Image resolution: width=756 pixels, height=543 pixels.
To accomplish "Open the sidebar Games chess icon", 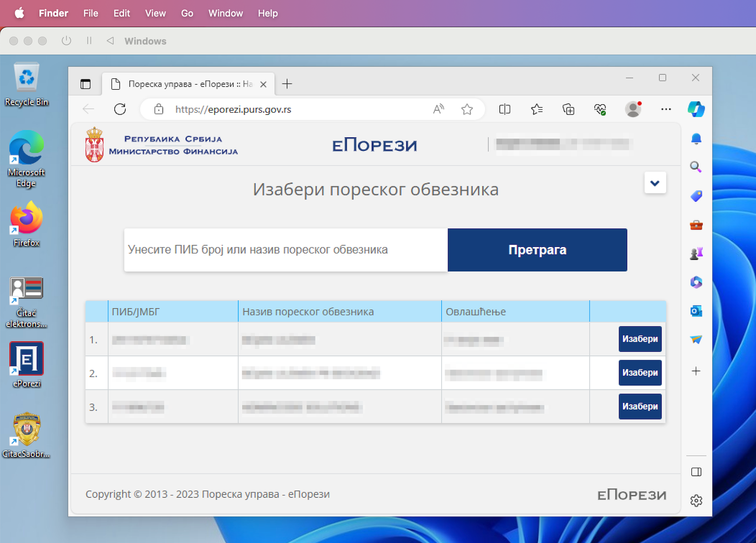I will point(696,254).
